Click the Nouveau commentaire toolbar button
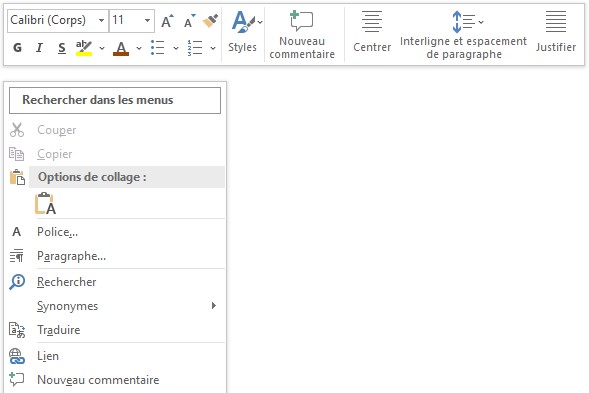 tap(302, 35)
